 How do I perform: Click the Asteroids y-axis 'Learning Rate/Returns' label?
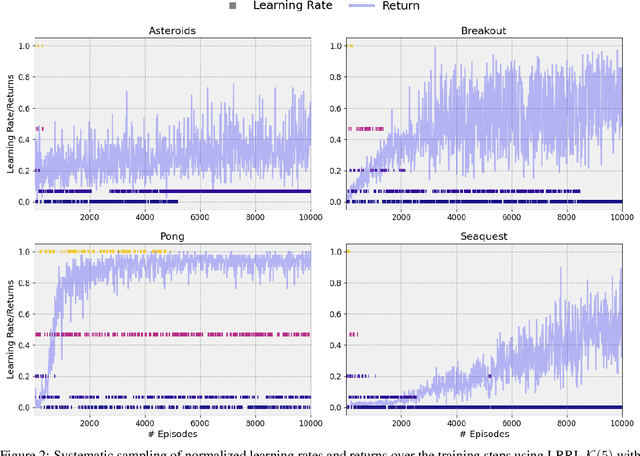coord(8,124)
